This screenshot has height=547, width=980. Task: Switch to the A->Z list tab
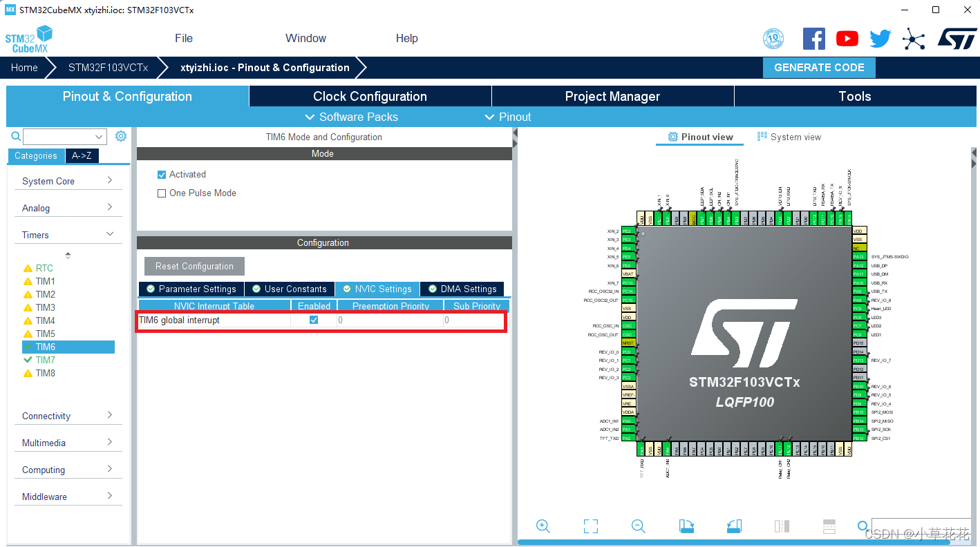pyautogui.click(x=82, y=155)
